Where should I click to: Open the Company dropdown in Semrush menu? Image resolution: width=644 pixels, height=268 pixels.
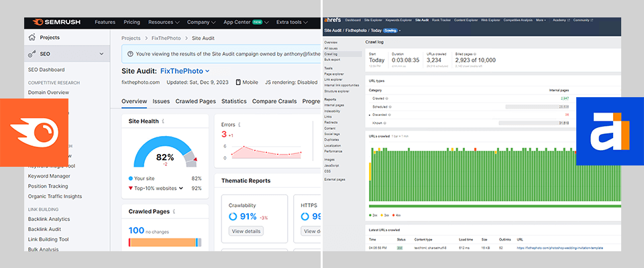coord(201,22)
